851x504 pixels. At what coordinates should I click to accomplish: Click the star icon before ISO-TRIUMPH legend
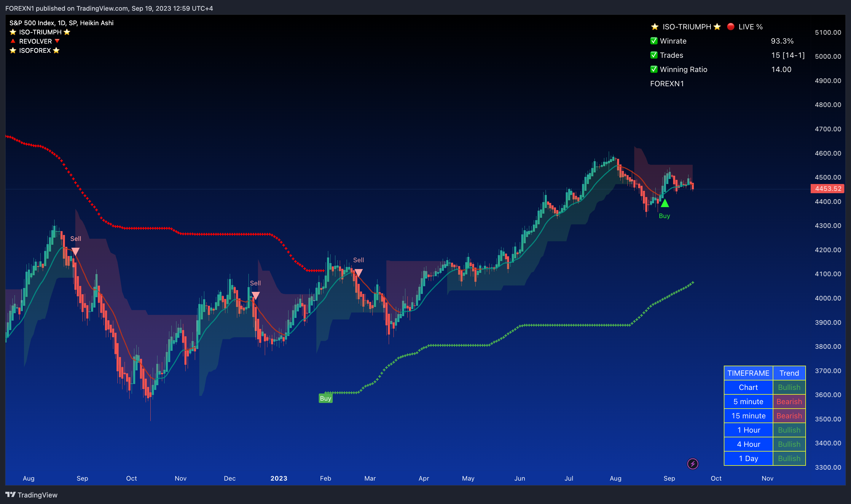click(x=13, y=32)
